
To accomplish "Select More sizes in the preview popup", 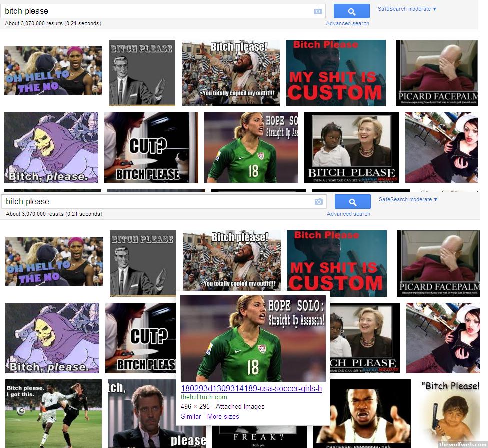I will point(223,416).
